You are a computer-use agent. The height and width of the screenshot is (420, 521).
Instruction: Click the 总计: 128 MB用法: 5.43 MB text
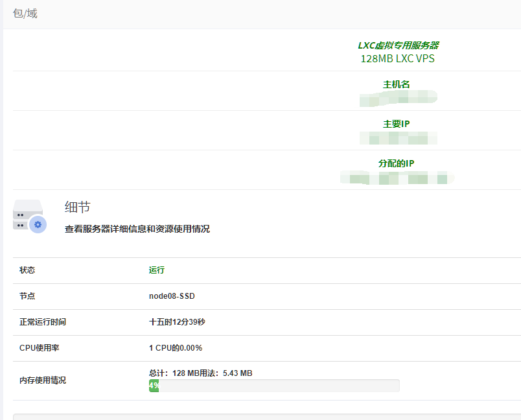[201, 373]
